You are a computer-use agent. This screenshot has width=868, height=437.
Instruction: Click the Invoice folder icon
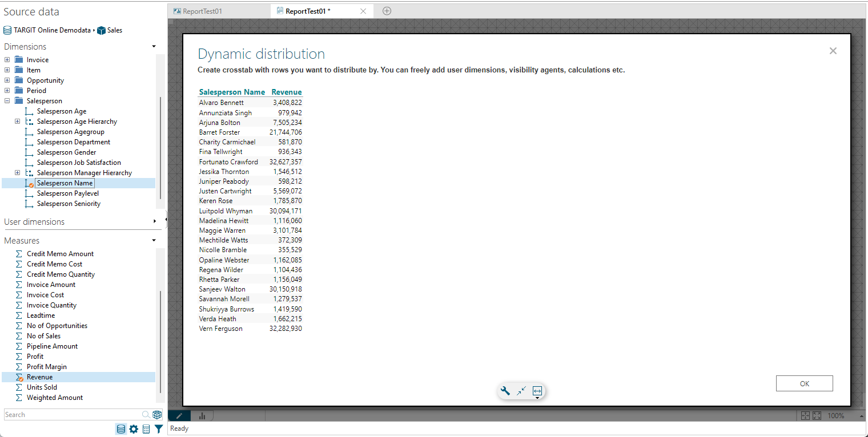click(19, 60)
